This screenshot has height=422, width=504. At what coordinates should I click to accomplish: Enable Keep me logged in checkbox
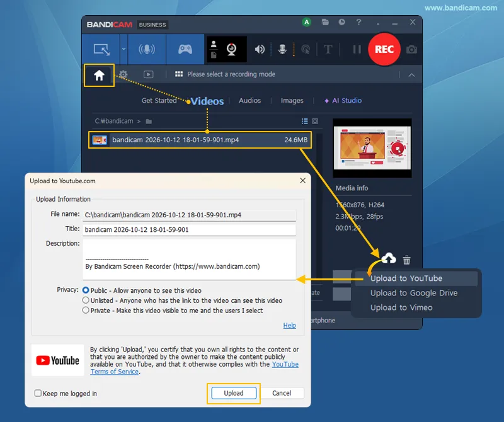38,393
